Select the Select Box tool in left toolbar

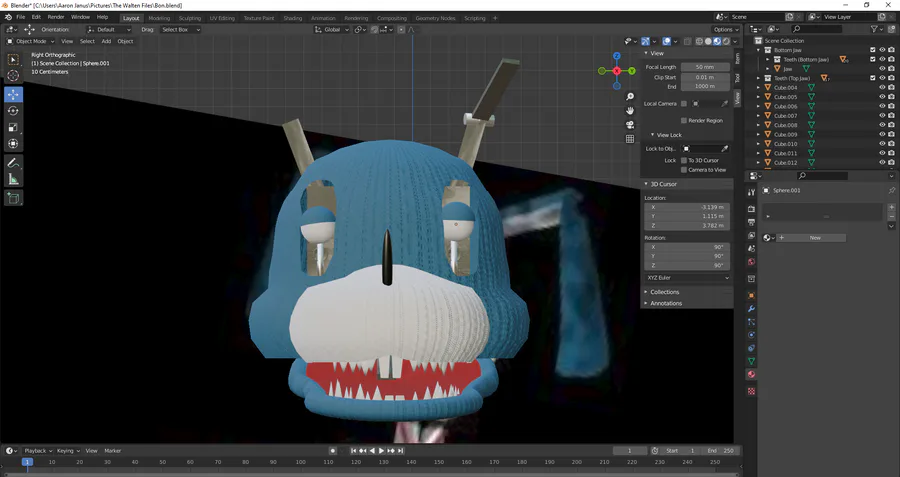coord(13,59)
